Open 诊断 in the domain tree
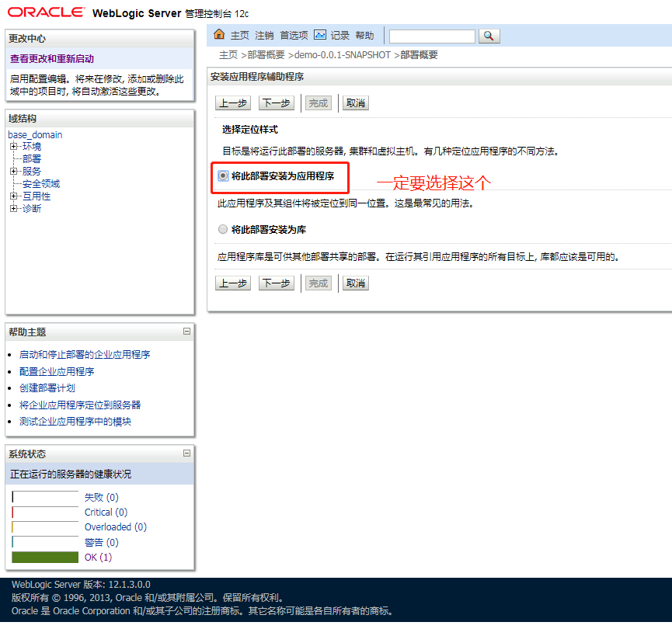The height and width of the screenshot is (629, 672). [x=32, y=209]
